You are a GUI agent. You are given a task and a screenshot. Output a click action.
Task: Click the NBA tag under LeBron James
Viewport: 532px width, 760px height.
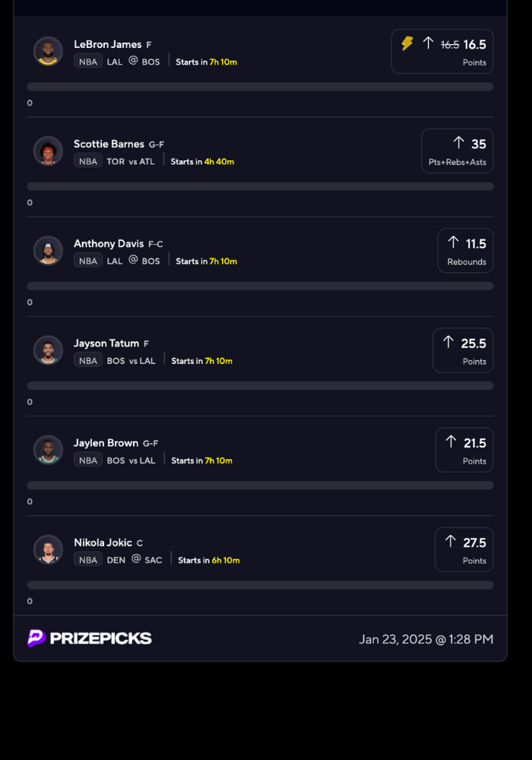88,62
